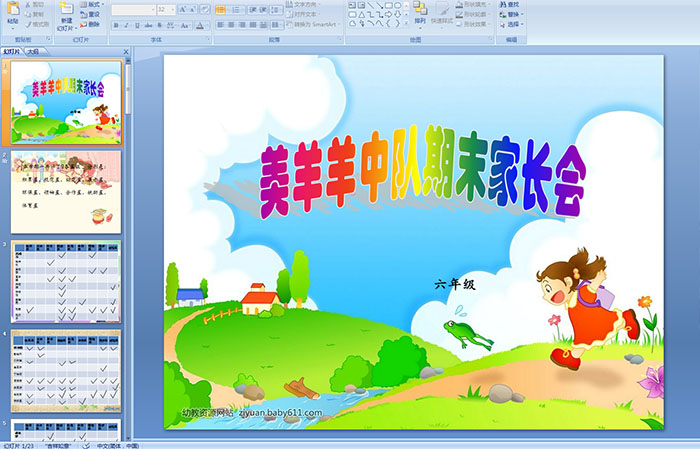
Task: Open the font size dropdown
Action: [x=172, y=9]
